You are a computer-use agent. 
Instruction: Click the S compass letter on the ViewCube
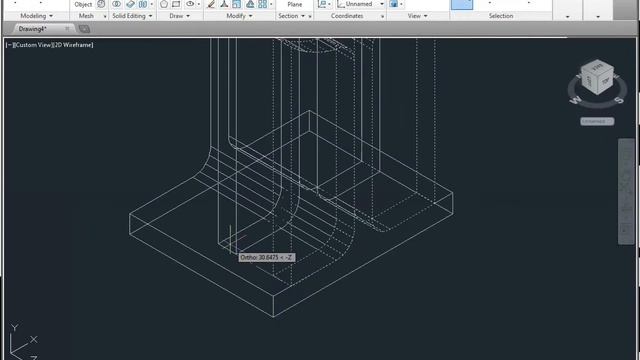tap(619, 100)
